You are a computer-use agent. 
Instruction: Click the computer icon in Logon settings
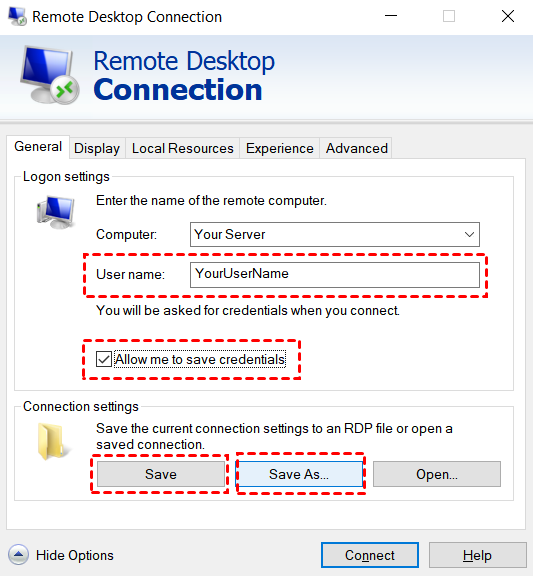pos(55,212)
